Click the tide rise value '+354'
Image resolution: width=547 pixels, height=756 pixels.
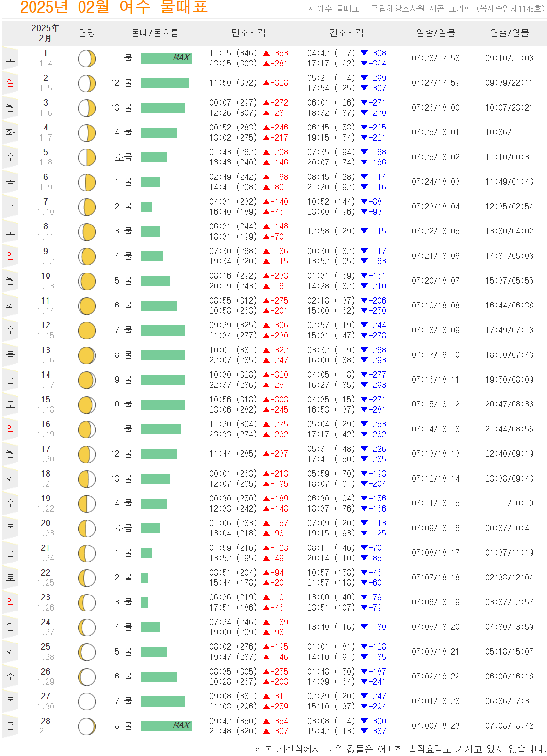pyautogui.click(x=279, y=721)
